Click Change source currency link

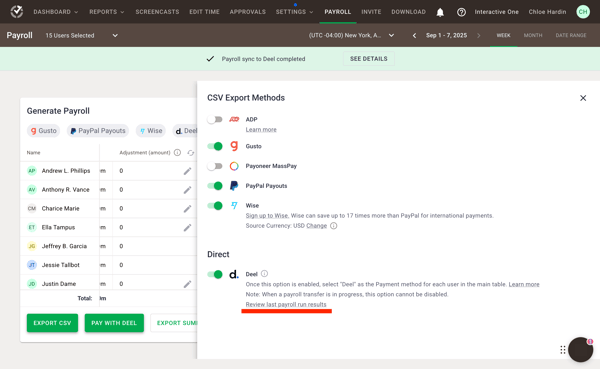pos(316,226)
